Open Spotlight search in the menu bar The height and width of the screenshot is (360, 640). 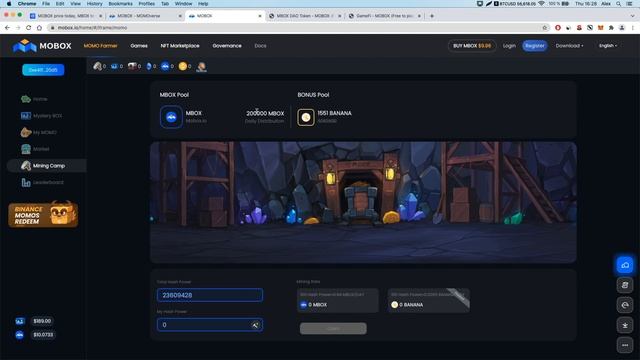[619, 4]
